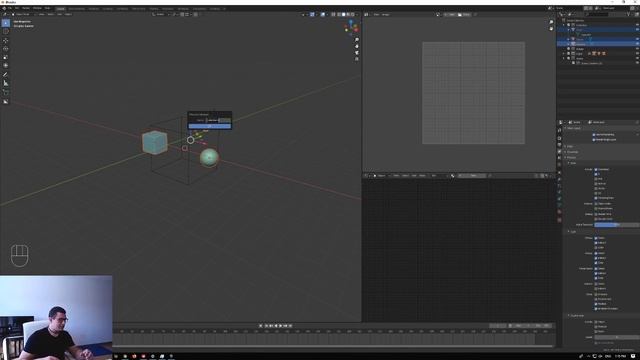Click the outliner search field
The height and width of the screenshot is (360, 640).
tap(597, 14)
